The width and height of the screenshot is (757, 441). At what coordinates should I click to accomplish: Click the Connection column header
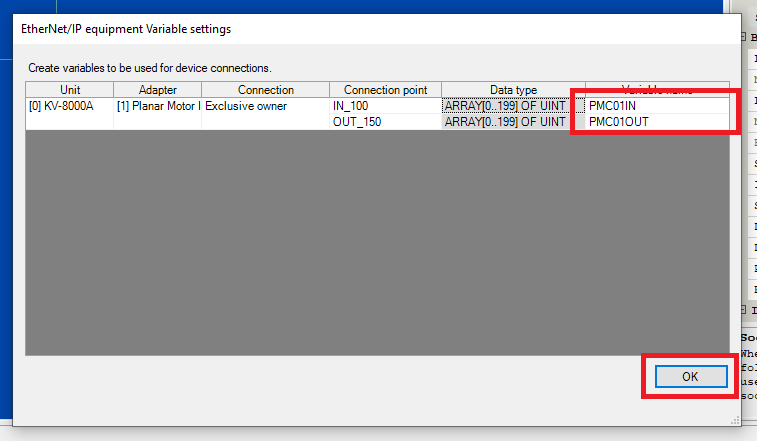tap(265, 90)
